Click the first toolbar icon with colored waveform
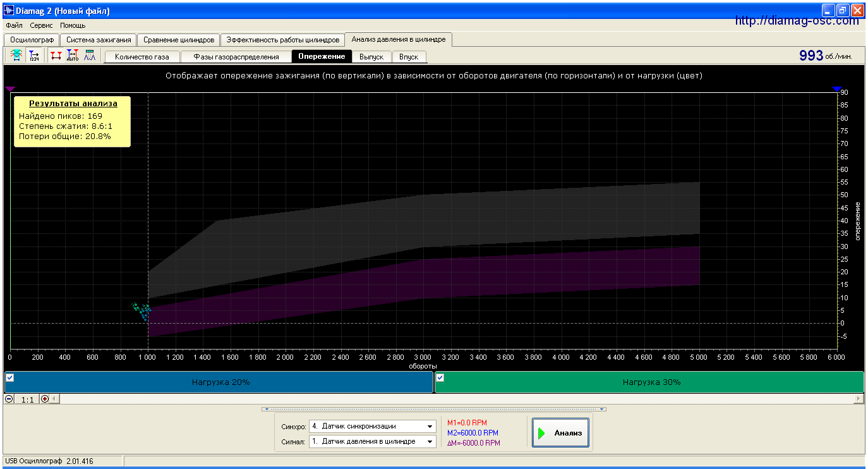Screen dimensions: 868x469 click(16, 56)
